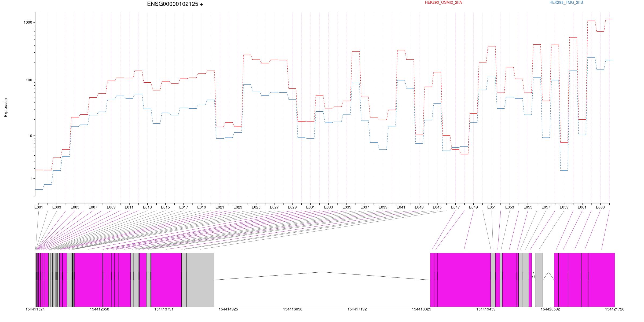This screenshot has height=322, width=644.
Task: Click the 1000 y-axis tick label
Action: coord(28,22)
